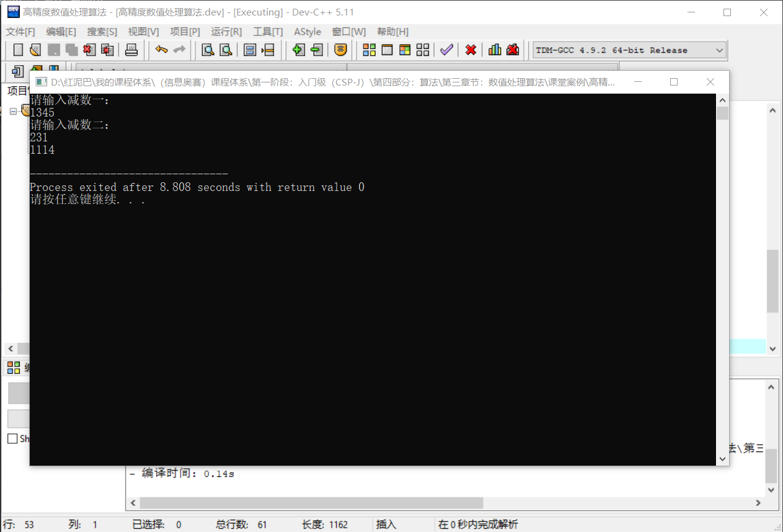Click the editor vertical scrollbar up arrow
Image resolution: width=783 pixels, height=532 pixels.
pyautogui.click(x=772, y=110)
